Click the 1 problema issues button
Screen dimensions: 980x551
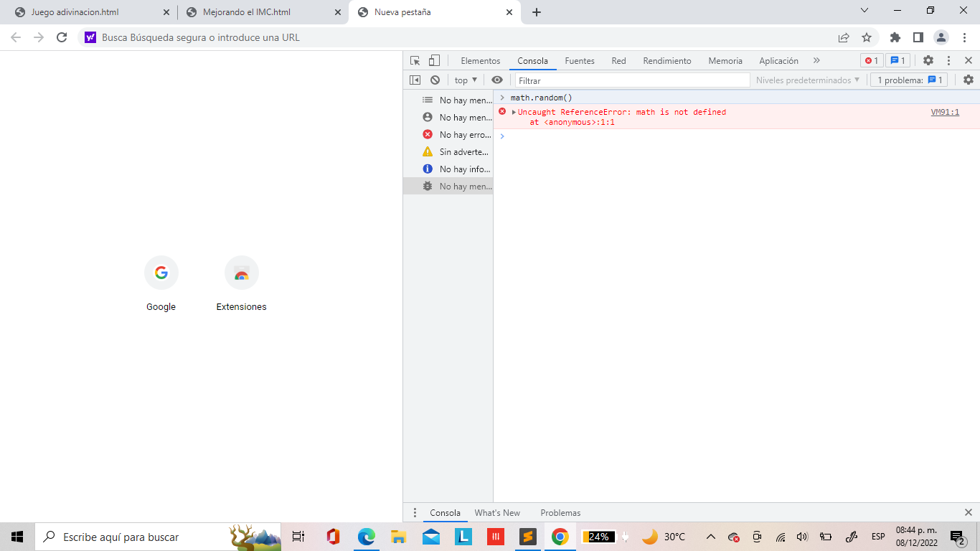[x=910, y=80]
